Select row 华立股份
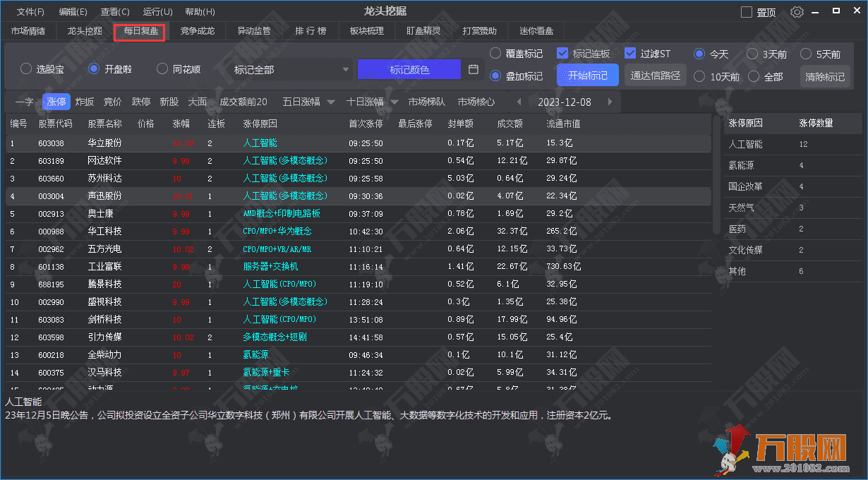The height and width of the screenshot is (480, 868). [x=358, y=143]
